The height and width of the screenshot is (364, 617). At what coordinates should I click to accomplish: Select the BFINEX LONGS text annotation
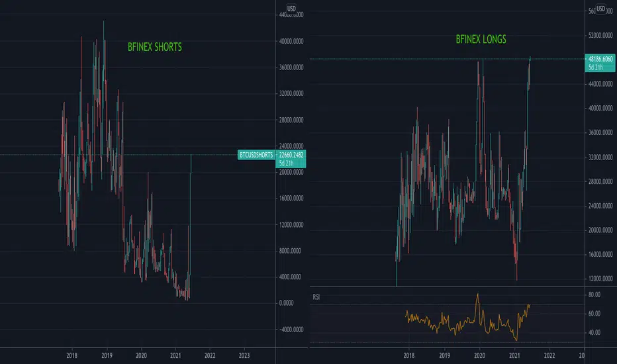coord(481,39)
